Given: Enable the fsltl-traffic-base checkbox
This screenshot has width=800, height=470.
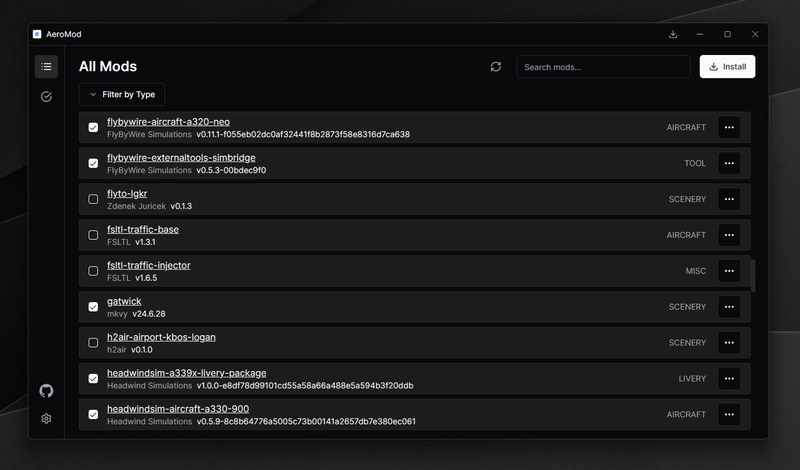Looking at the screenshot, I should tap(93, 235).
